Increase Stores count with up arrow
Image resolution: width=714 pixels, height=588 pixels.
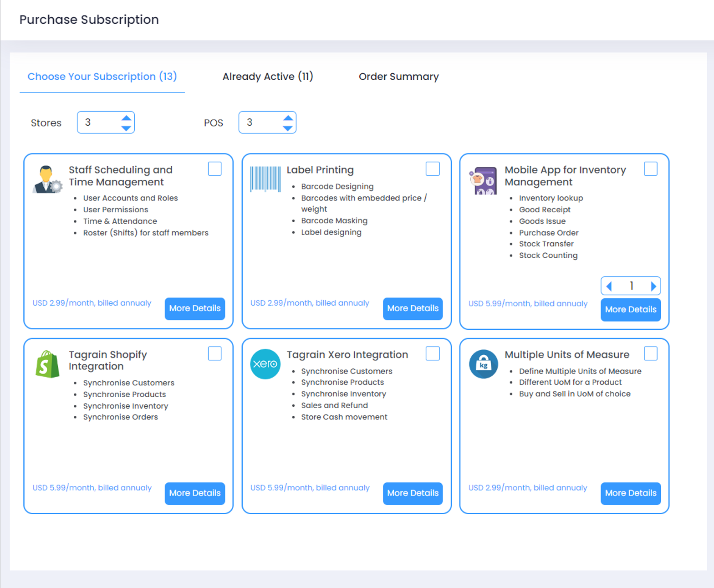coord(126,118)
